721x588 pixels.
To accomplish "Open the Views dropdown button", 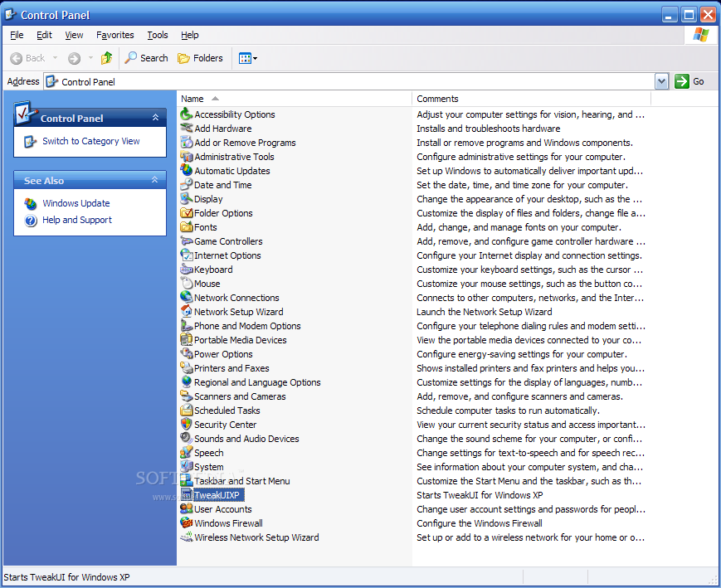I will (x=248, y=58).
